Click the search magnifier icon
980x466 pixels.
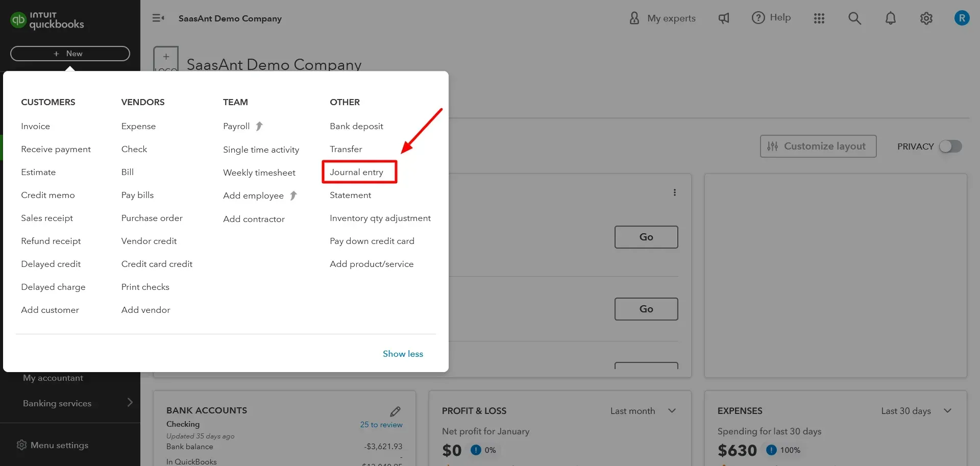[854, 18]
